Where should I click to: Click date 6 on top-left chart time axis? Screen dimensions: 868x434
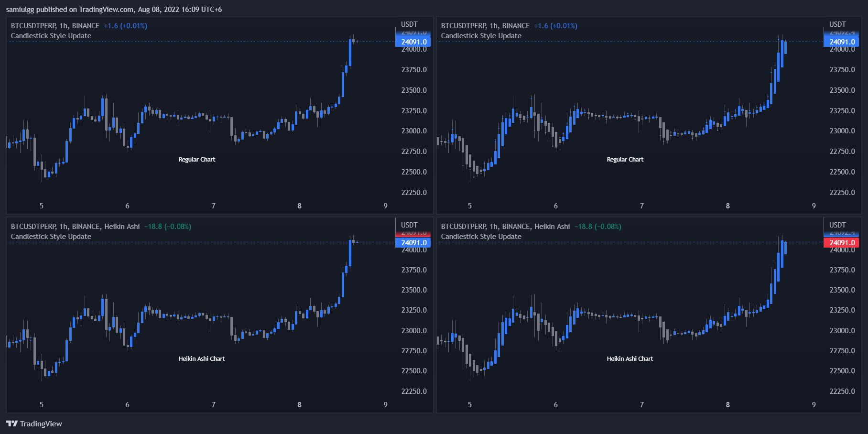128,206
